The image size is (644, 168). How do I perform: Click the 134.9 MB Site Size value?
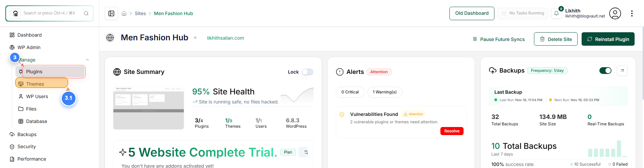(553, 117)
